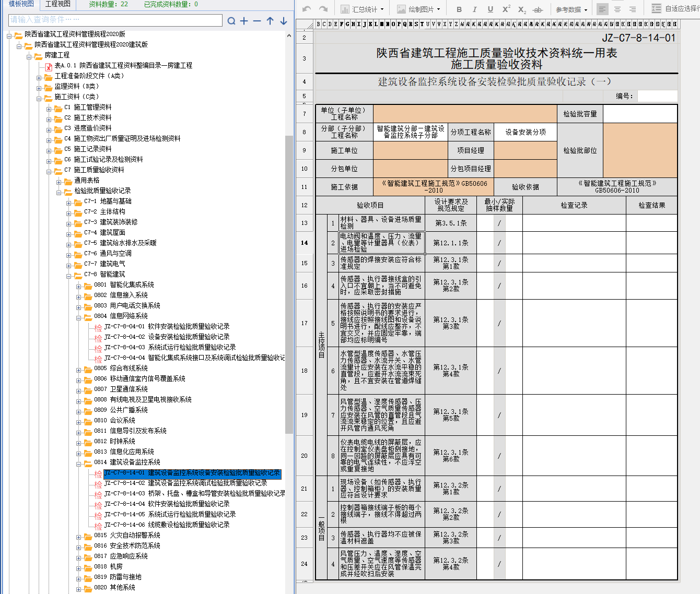This screenshot has width=700, height=594.
Task: Click the minus remove icon
Action: point(257,21)
